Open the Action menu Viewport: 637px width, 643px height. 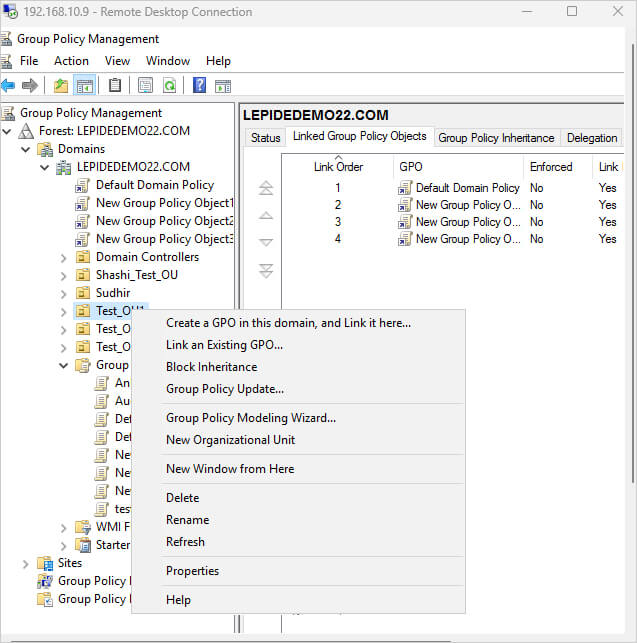pyautogui.click(x=71, y=61)
